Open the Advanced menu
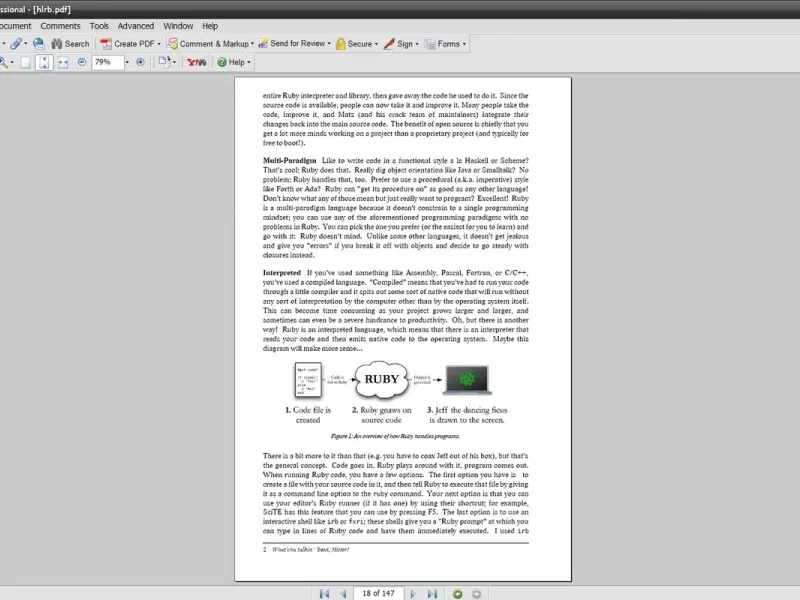Image resolution: width=800 pixels, height=600 pixels. (x=136, y=26)
